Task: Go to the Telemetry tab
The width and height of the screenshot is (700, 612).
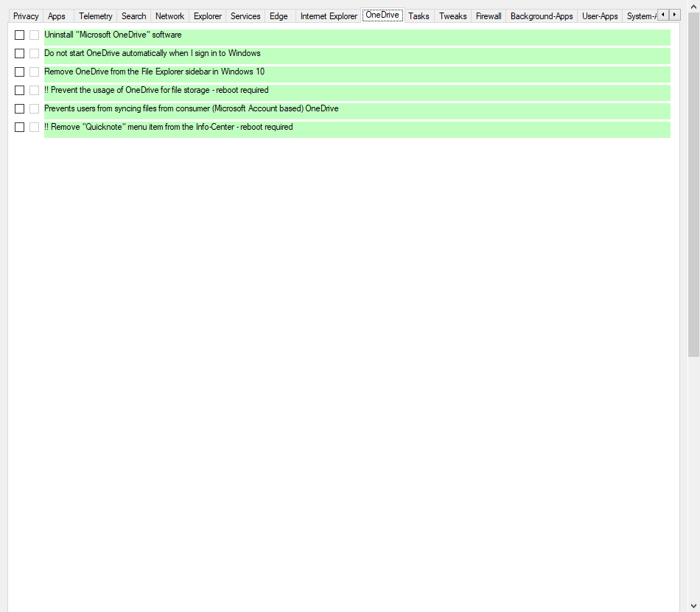Action: coord(96,16)
